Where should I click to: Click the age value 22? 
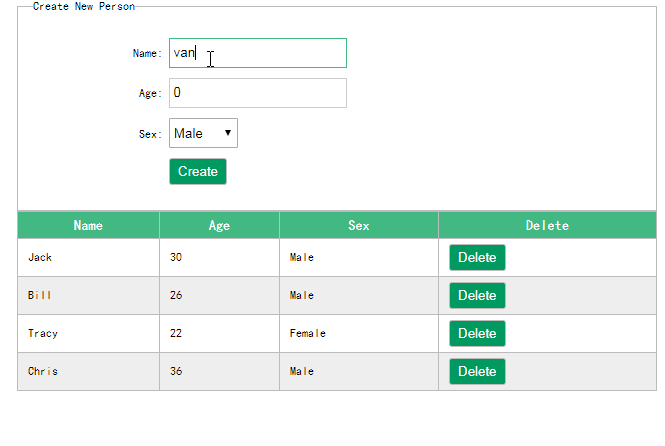tap(176, 333)
